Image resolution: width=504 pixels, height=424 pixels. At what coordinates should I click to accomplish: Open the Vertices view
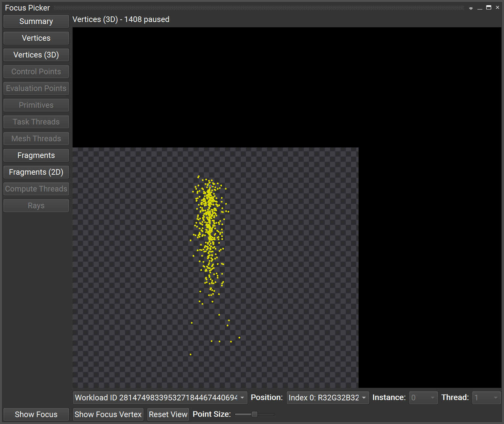(x=36, y=38)
